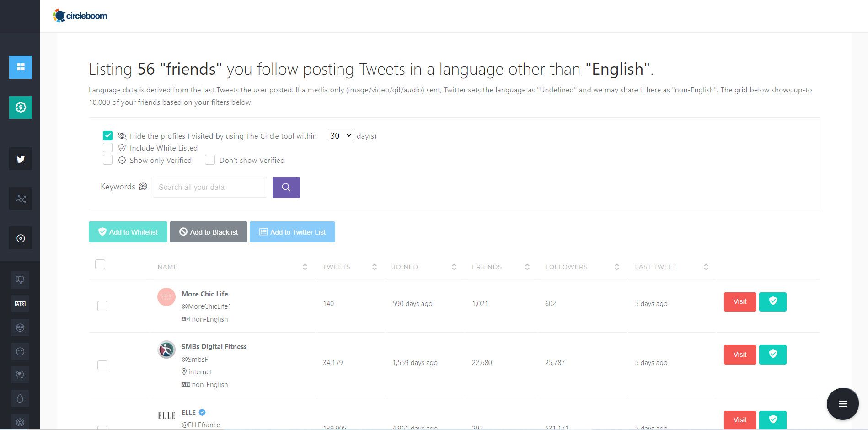This screenshot has height=430, width=868.
Task: Enable Include White Listed
Action: pyautogui.click(x=107, y=147)
